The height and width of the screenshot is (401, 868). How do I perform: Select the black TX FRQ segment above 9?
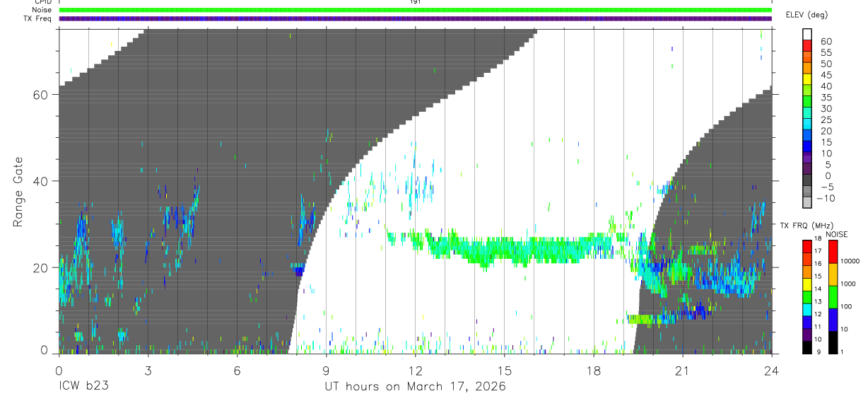[x=807, y=347]
